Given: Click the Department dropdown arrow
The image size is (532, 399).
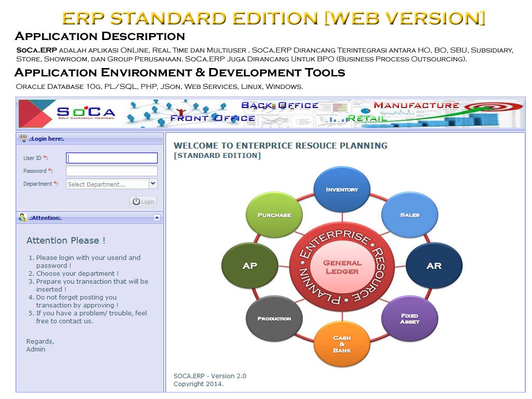Looking at the screenshot, I should coord(153,184).
